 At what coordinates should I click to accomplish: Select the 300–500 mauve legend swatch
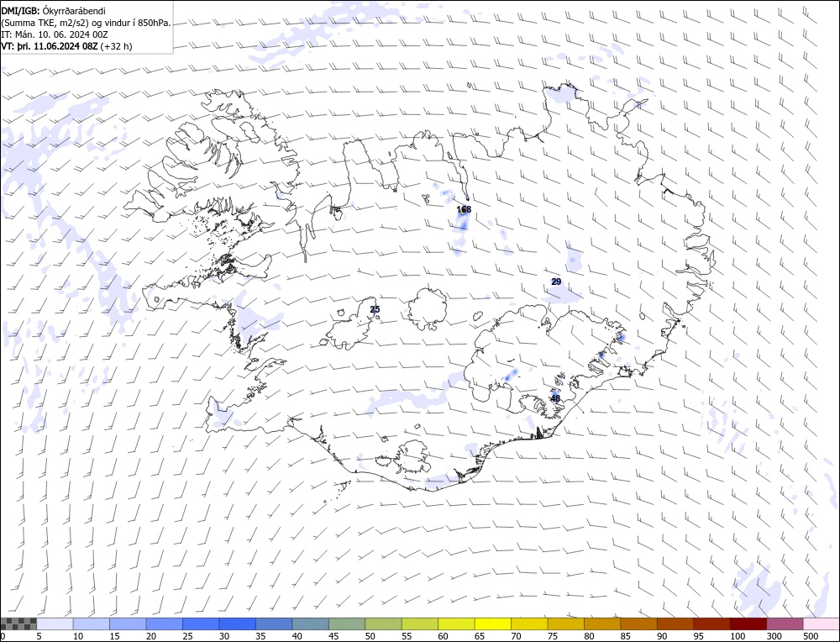click(x=785, y=624)
